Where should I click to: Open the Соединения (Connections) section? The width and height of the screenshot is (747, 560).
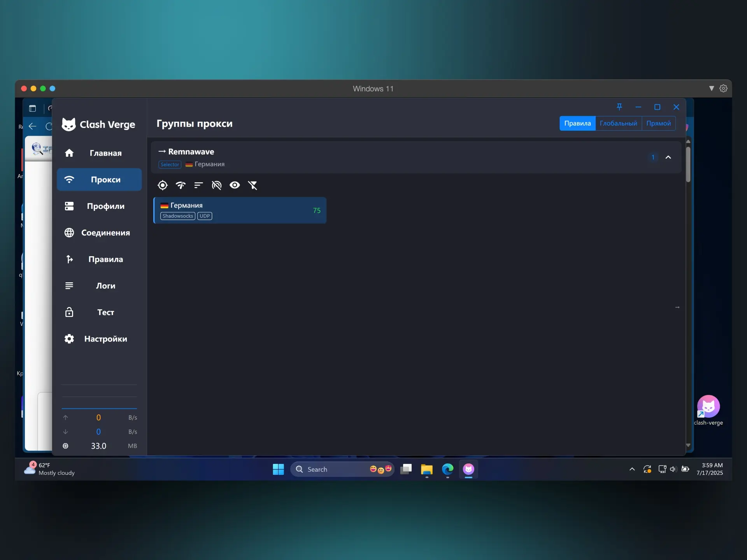(x=99, y=233)
